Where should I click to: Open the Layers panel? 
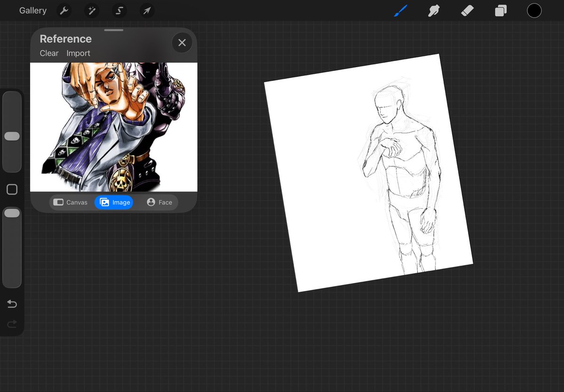500,11
